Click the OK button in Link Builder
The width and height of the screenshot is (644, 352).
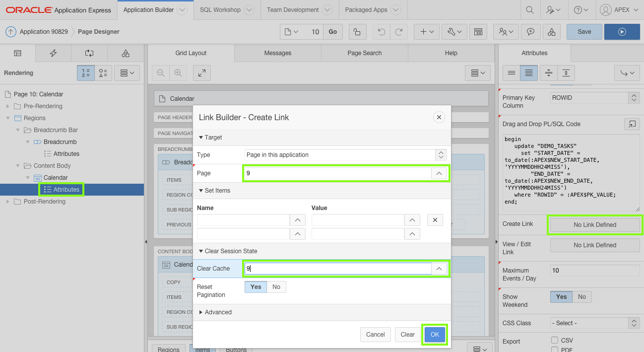(x=435, y=334)
